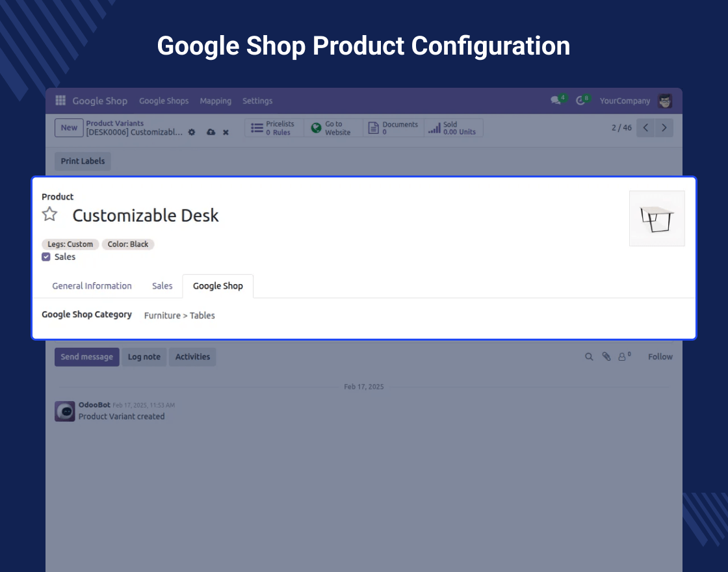Click the Google Shop app title
The image size is (728, 572).
100,101
